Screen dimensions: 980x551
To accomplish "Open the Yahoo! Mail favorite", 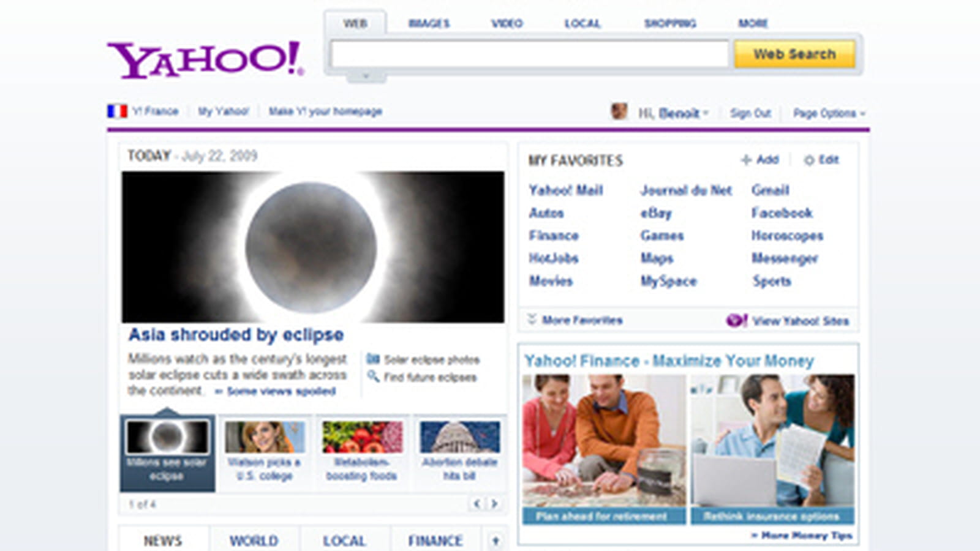I will click(566, 190).
